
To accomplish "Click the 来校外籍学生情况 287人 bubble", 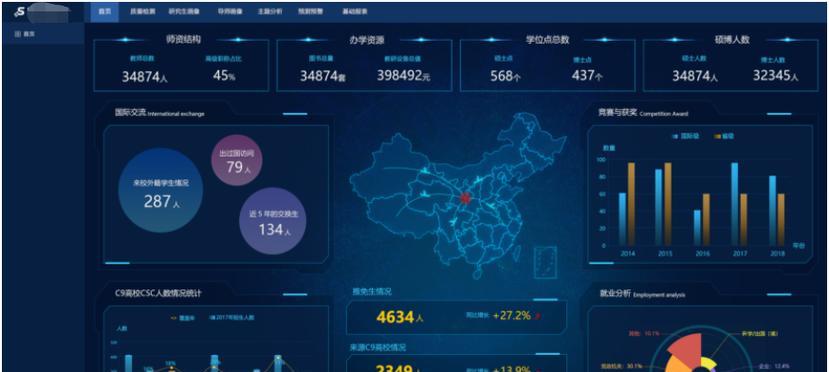I will click(160, 191).
